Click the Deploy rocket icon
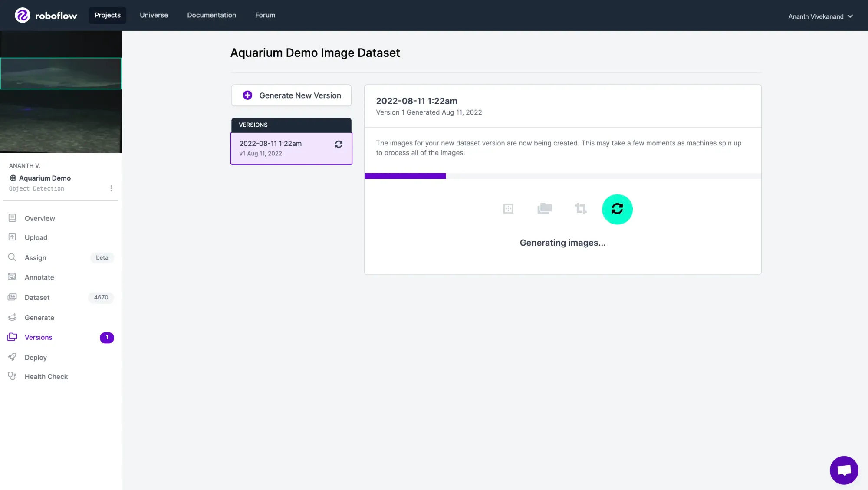 click(12, 357)
